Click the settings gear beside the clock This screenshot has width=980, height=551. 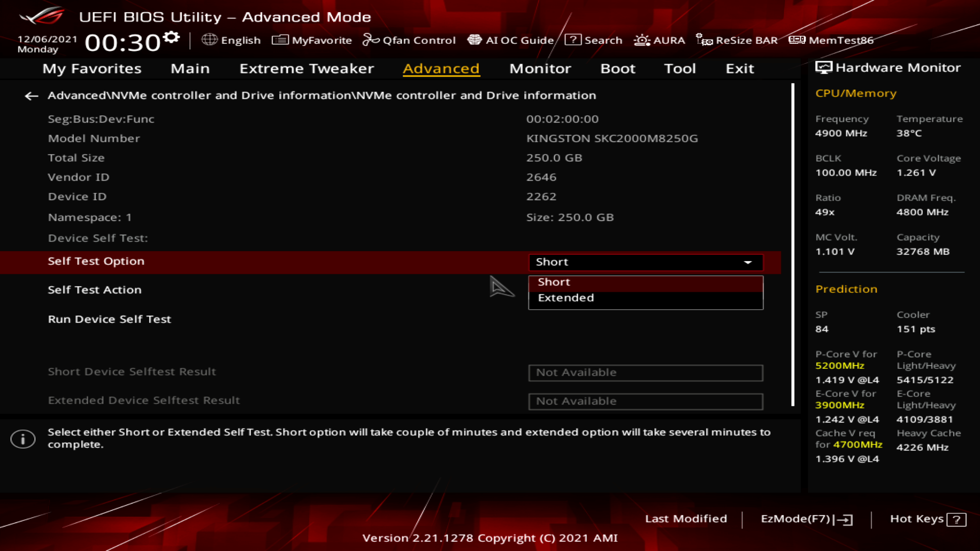pos(171,38)
